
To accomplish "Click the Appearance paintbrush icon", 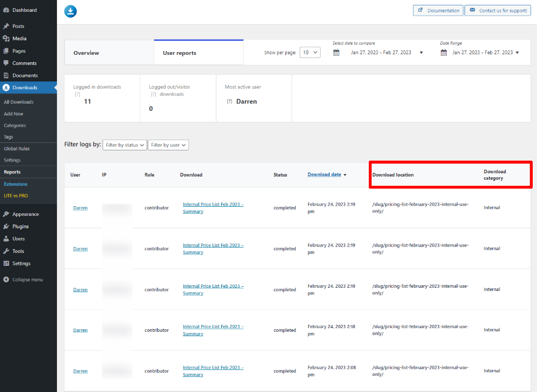I will (6, 214).
